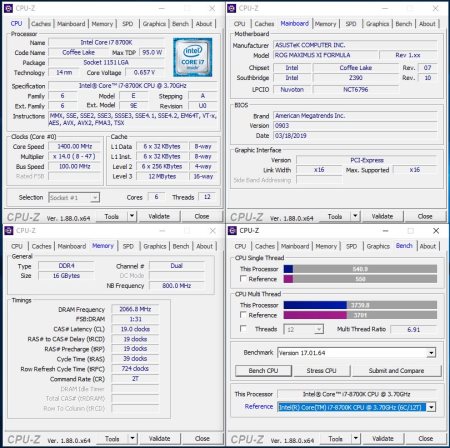Select the Graphics tab in the Mainboard window

point(377,24)
